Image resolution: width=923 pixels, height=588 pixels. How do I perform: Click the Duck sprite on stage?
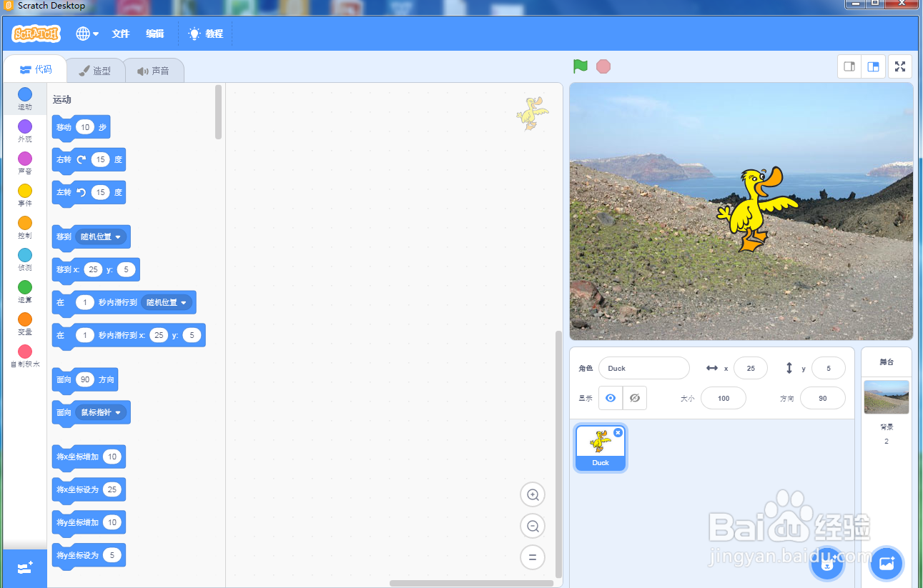[x=756, y=209]
